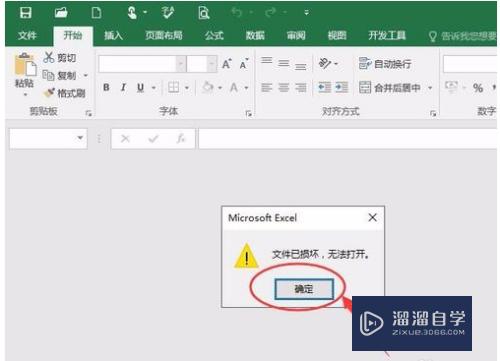The height and width of the screenshot is (361, 500).
Task: Click the Undo arrow icon
Action: [x=237, y=13]
